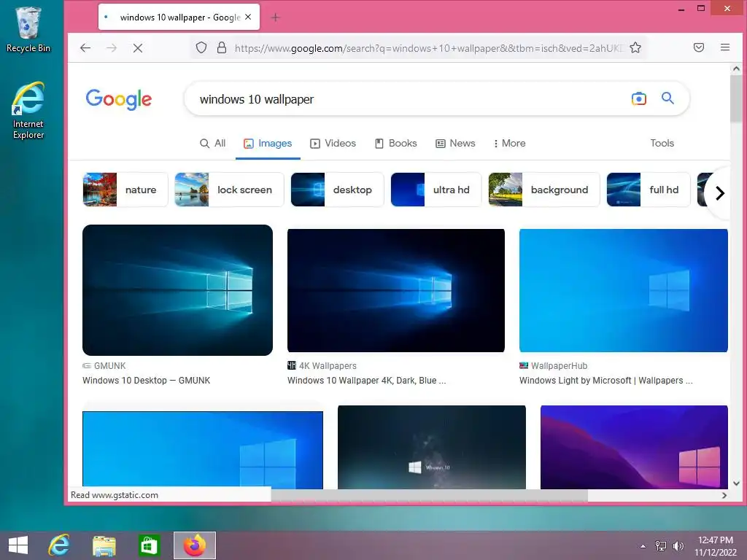Screen dimensions: 747x560
Task: Search by image using camera icon
Action: tap(639, 98)
